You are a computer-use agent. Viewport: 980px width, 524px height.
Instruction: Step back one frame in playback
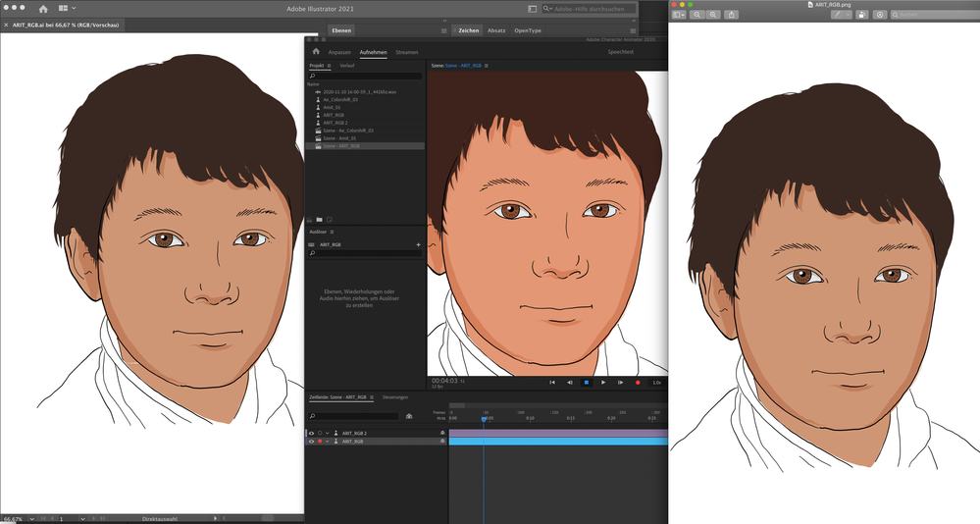coord(570,382)
